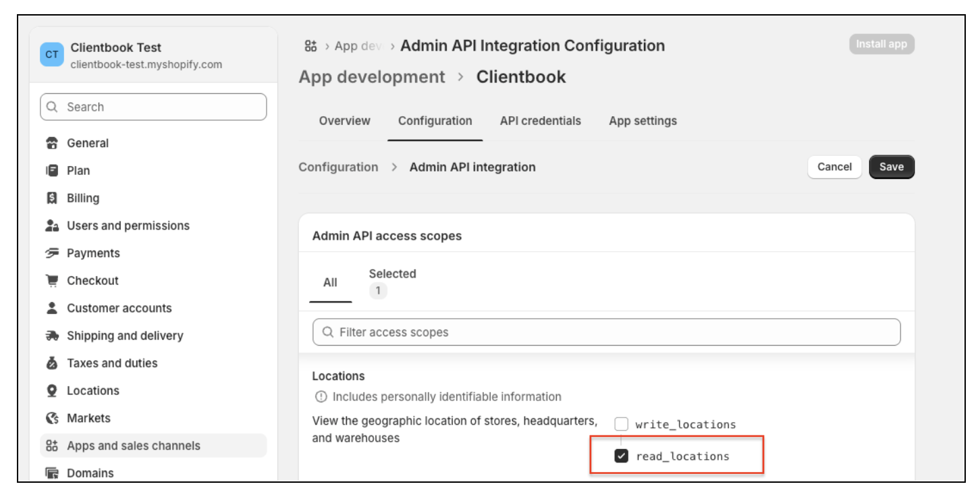
Task: Click the apps grid icon in breadcrumb
Action: [310, 46]
